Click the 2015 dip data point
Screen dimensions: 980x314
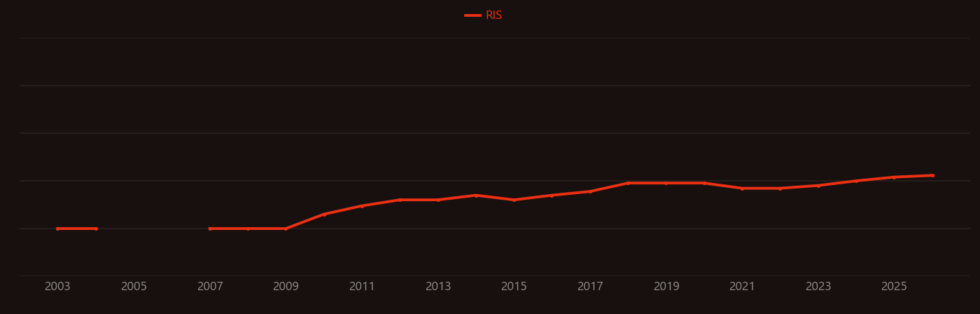[514, 200]
